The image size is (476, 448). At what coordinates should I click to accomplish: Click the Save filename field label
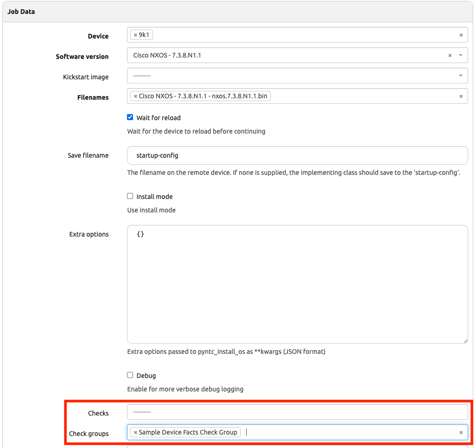point(88,155)
